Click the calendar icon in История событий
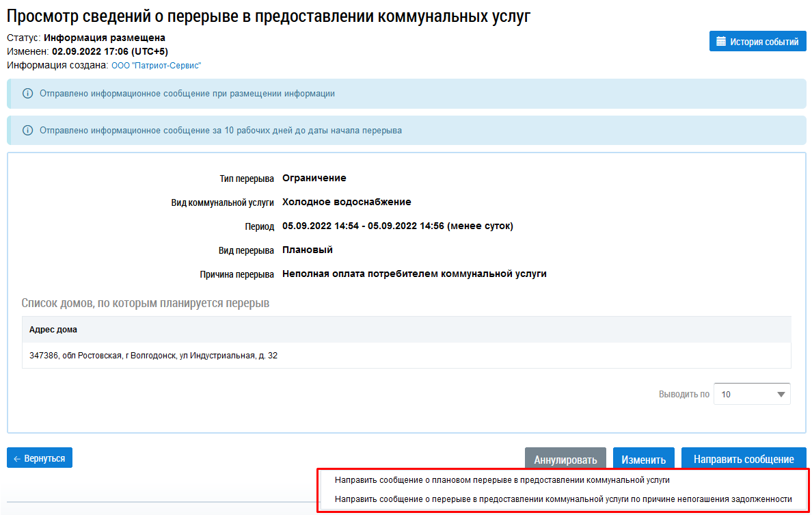Screen dimensions: 812x515 pos(720,42)
